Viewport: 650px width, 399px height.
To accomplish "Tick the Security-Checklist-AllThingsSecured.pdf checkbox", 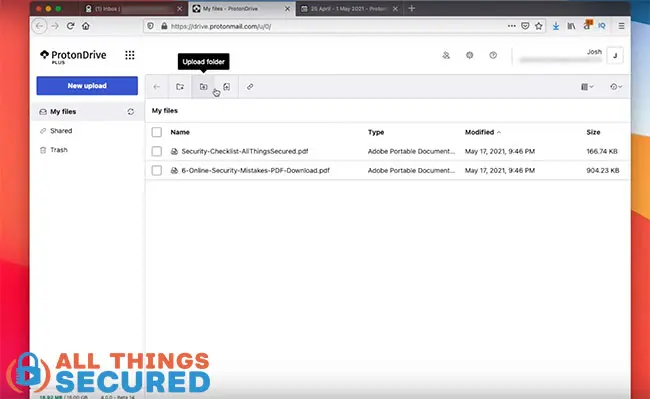I will [157, 151].
